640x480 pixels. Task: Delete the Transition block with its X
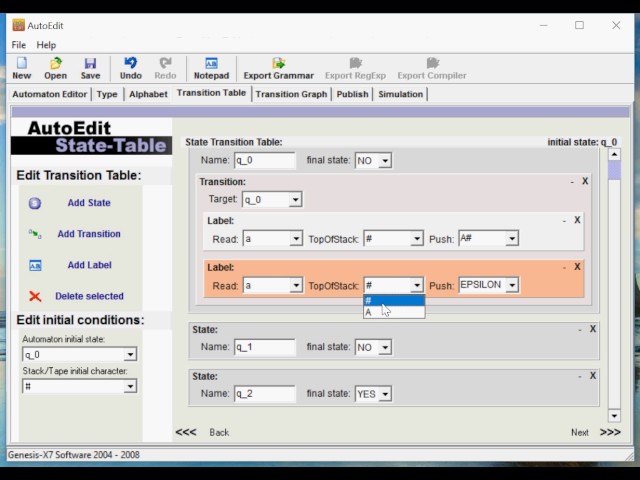pyautogui.click(x=585, y=181)
